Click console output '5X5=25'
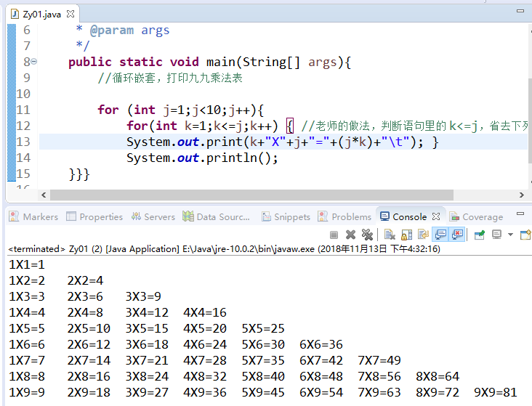Screen dimensions: 532x406 point(263,328)
